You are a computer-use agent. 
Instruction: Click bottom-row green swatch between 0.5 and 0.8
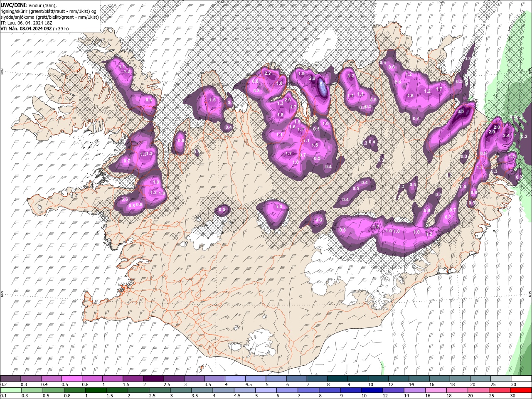tap(53, 390)
